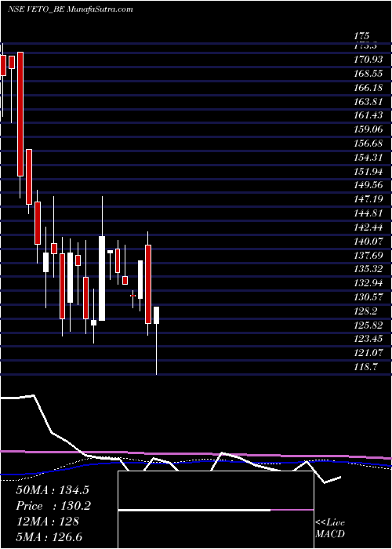Select the 168.55 price label
This screenshot has width=392, height=549.
point(368,73)
